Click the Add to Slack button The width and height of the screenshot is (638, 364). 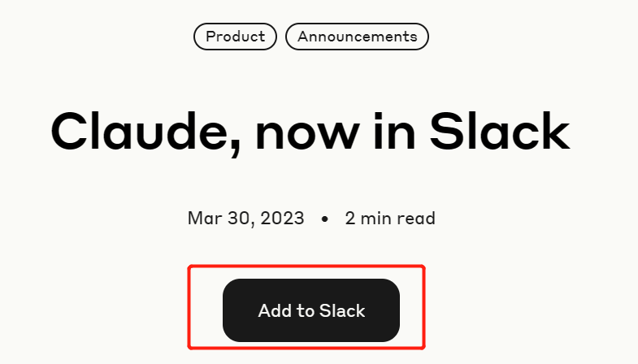(x=311, y=310)
